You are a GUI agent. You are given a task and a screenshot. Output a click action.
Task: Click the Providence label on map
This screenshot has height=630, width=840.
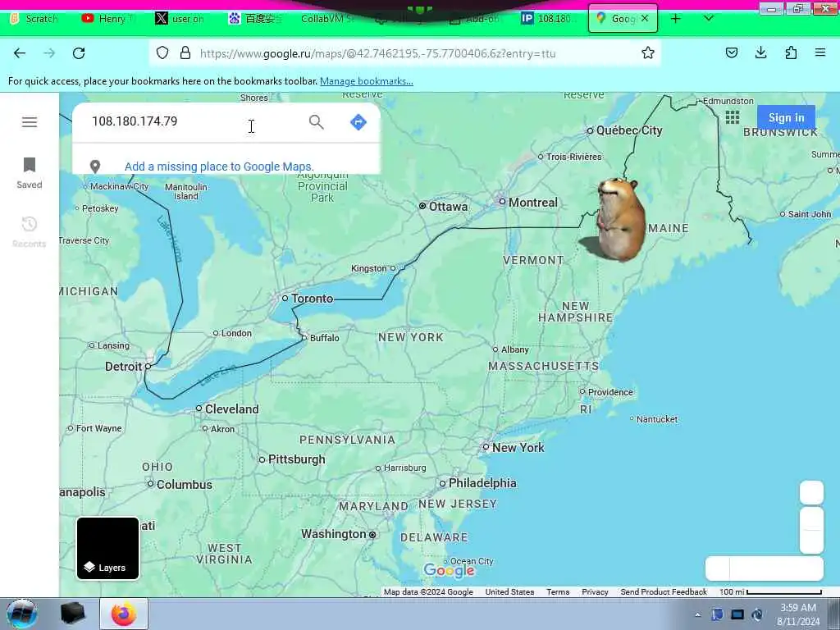coord(610,392)
